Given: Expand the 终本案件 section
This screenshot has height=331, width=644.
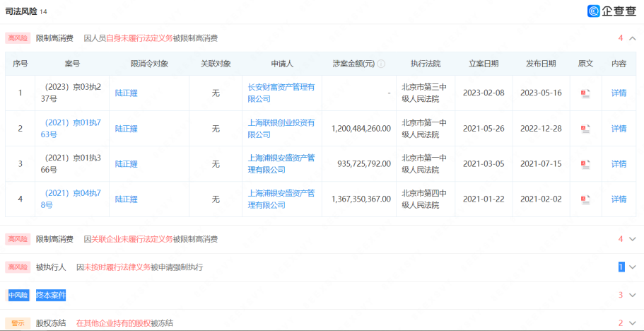Looking at the screenshot, I should (x=632, y=295).
